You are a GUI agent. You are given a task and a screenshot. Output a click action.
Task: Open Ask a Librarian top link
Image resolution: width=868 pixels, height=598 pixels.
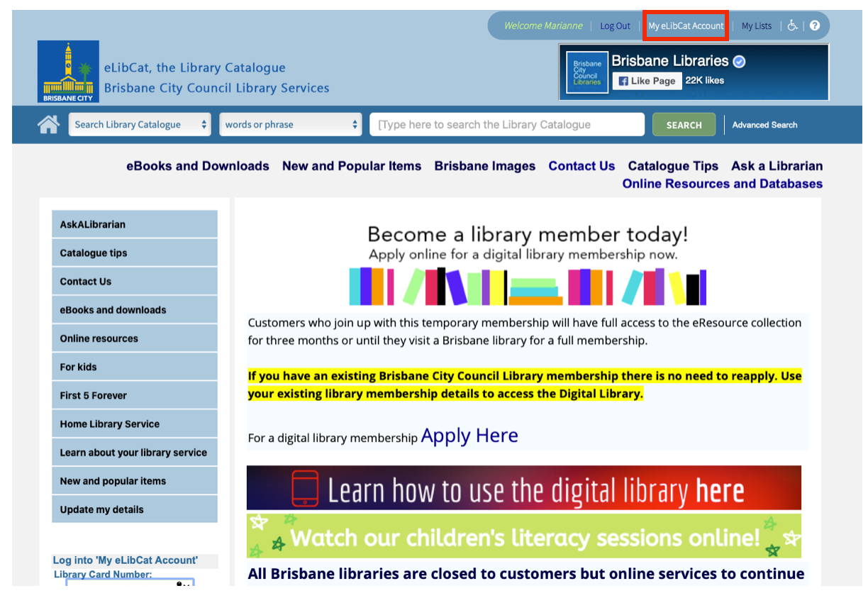coord(777,166)
